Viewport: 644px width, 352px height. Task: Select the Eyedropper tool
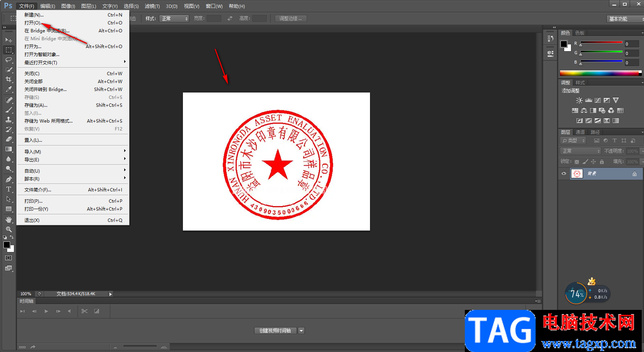(x=9, y=89)
